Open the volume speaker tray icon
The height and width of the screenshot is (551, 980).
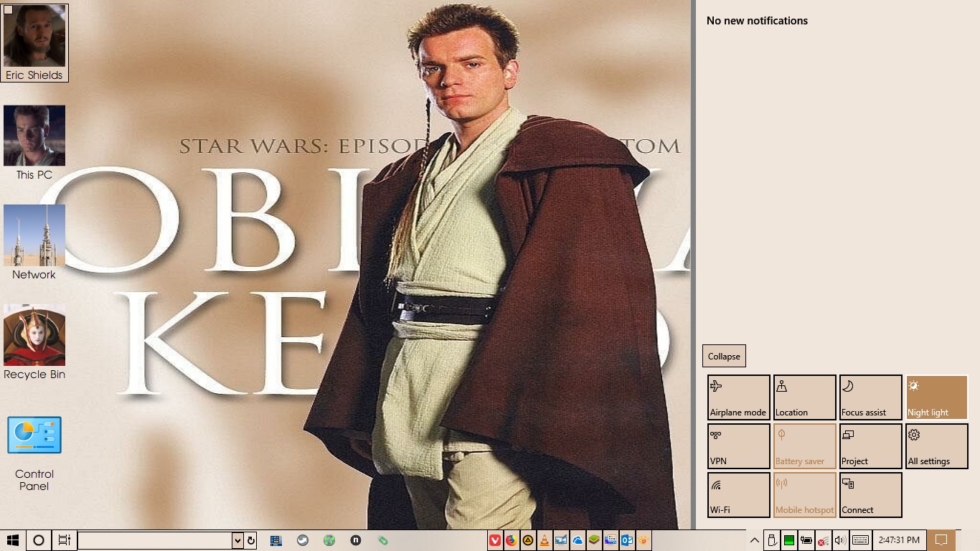coord(841,540)
